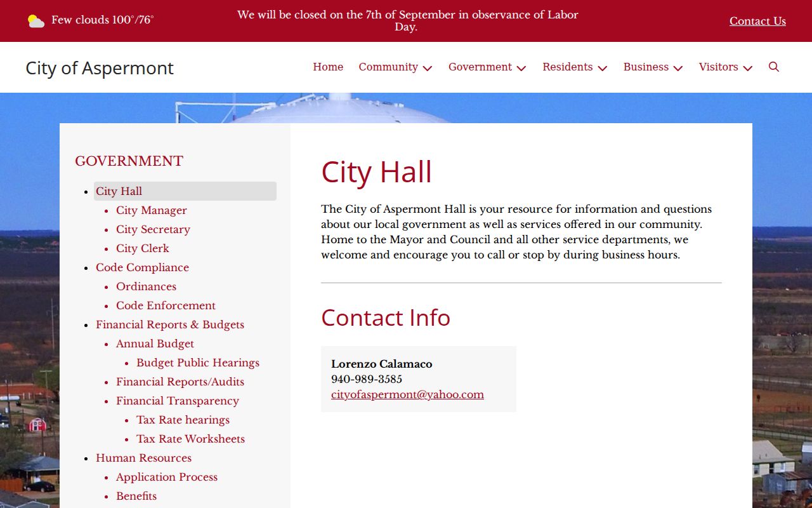Open the City Manager sidebar link
The image size is (812, 508).
click(x=152, y=210)
